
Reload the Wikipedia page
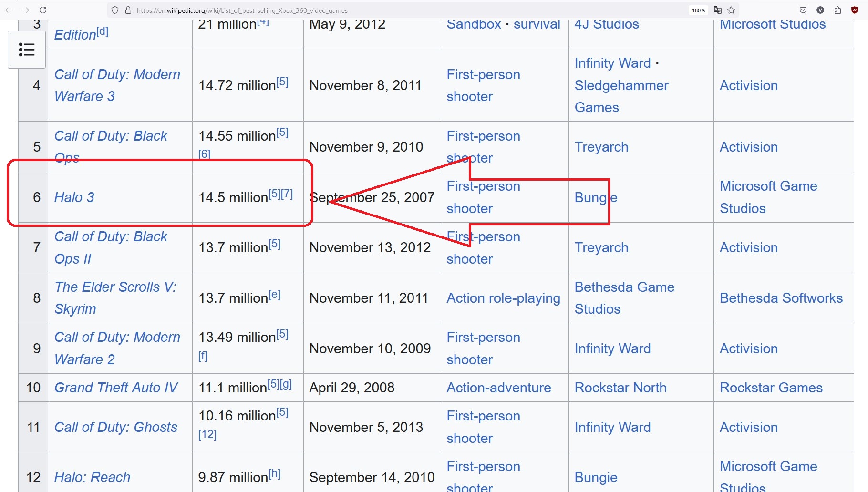[43, 10]
